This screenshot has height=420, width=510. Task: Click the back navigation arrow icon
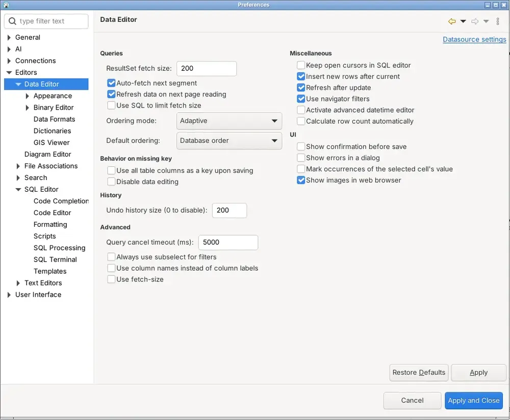(x=452, y=21)
